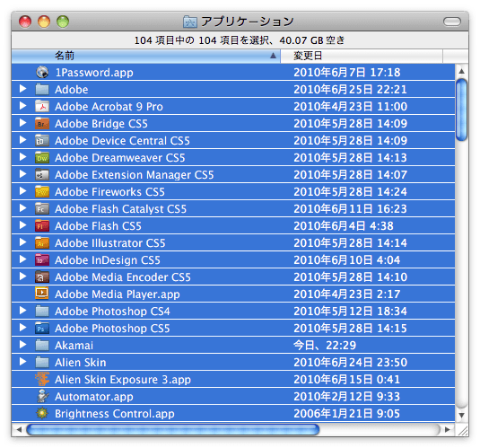Expand Adobe Bridge CS5 disclosure triangle
The height and width of the screenshot is (448, 480).
22,123
